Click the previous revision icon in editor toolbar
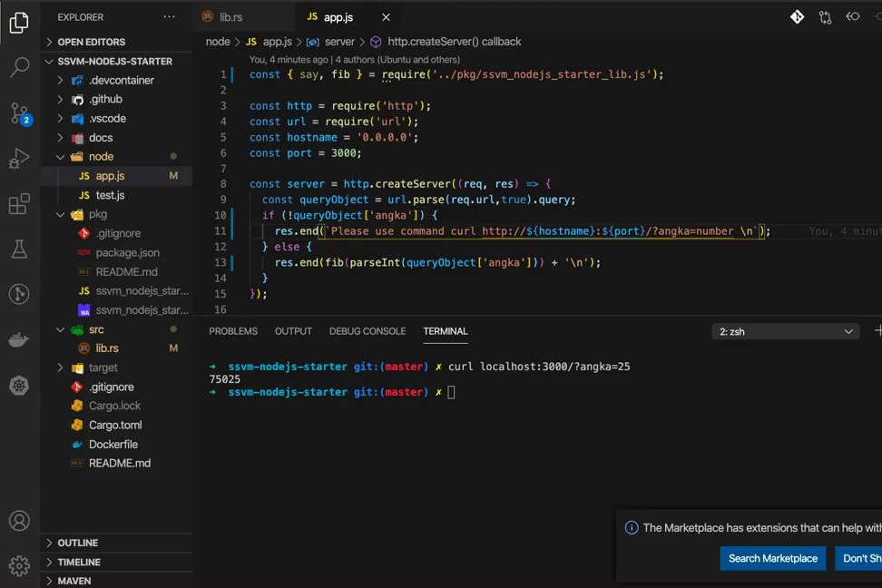 [x=853, y=17]
